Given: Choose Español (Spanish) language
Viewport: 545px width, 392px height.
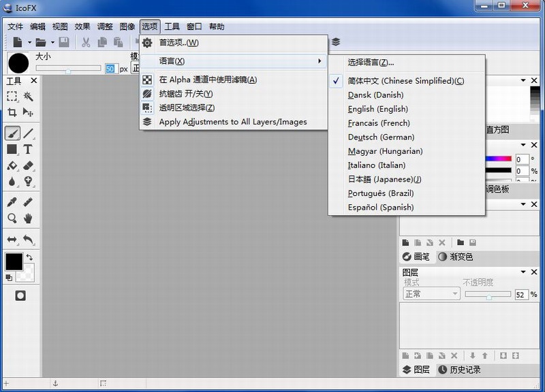Looking at the screenshot, I should click(x=406, y=208).
